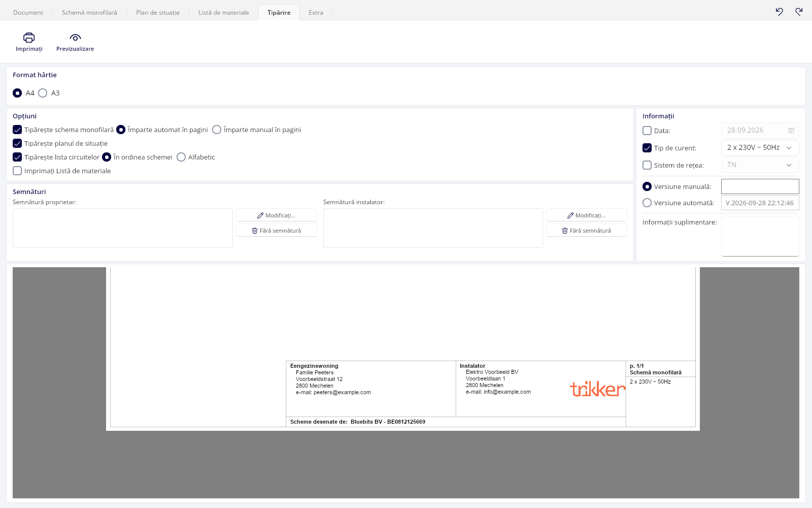The height and width of the screenshot is (508, 812).
Task: Click Modificați for installer signature
Action: (x=587, y=215)
